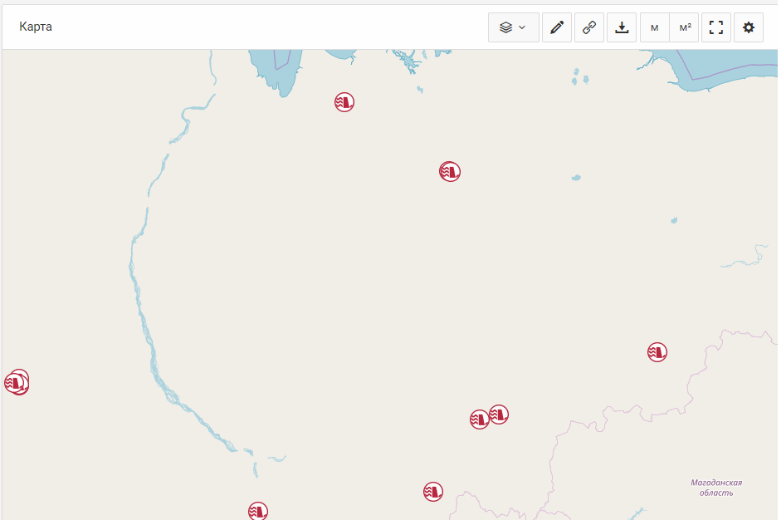Open the map layers dropdown

coord(513,27)
